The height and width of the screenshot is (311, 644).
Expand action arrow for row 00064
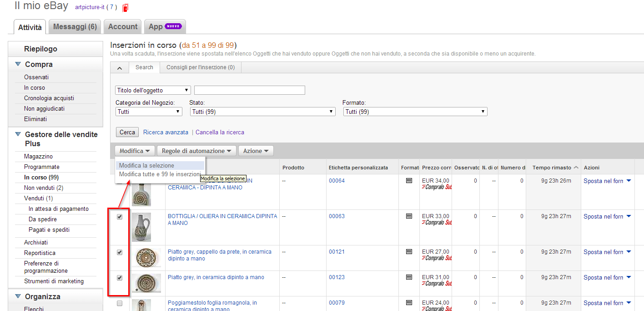629,181
